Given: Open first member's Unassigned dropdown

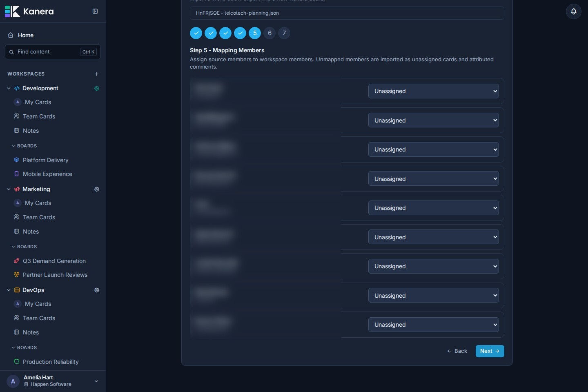Looking at the screenshot, I should [x=433, y=91].
